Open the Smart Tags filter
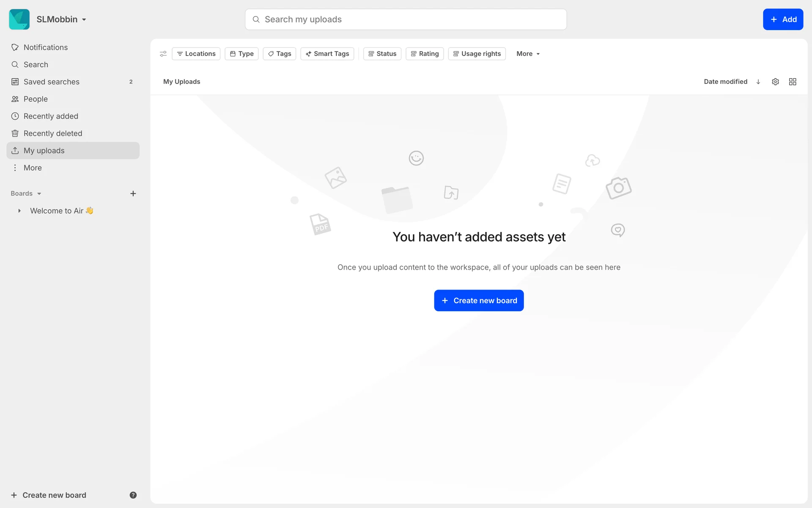Screen dimensions: 812x508 tap(327, 54)
